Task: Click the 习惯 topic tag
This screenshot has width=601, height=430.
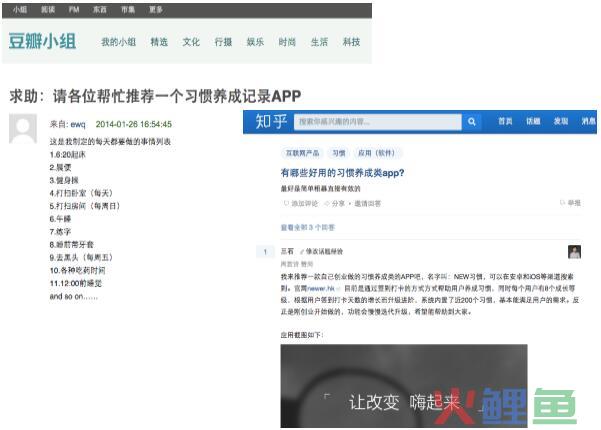Action: pos(338,153)
